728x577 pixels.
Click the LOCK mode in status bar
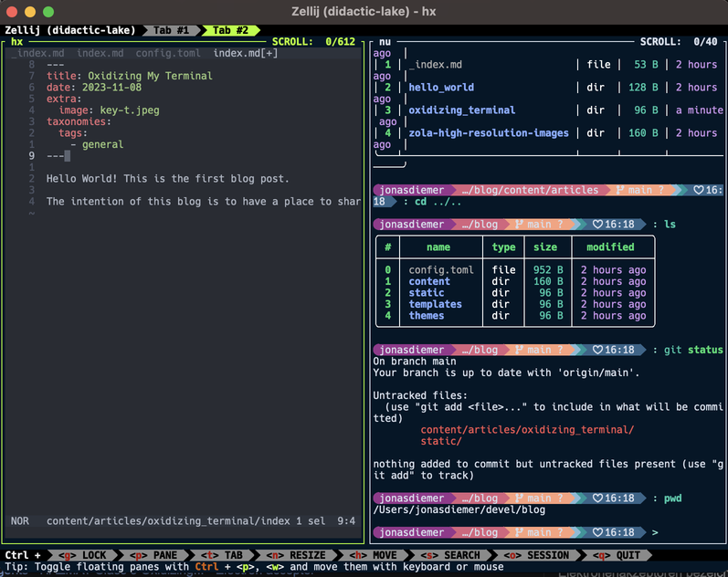tap(82, 555)
